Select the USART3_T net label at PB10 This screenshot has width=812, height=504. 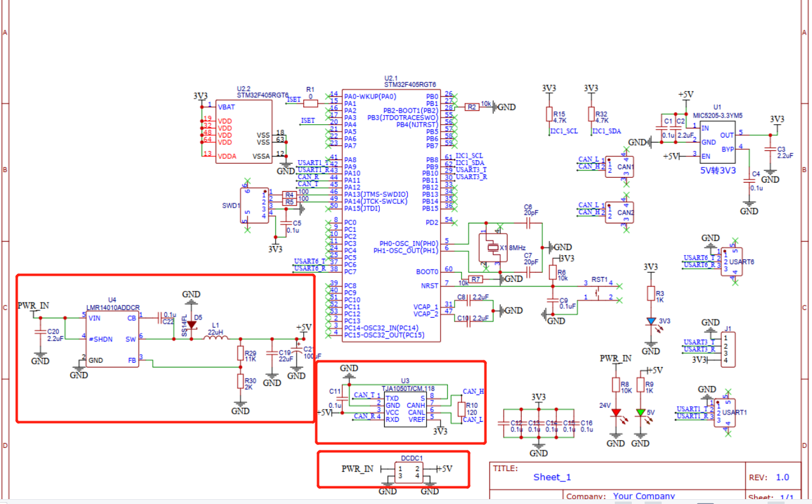point(471,170)
